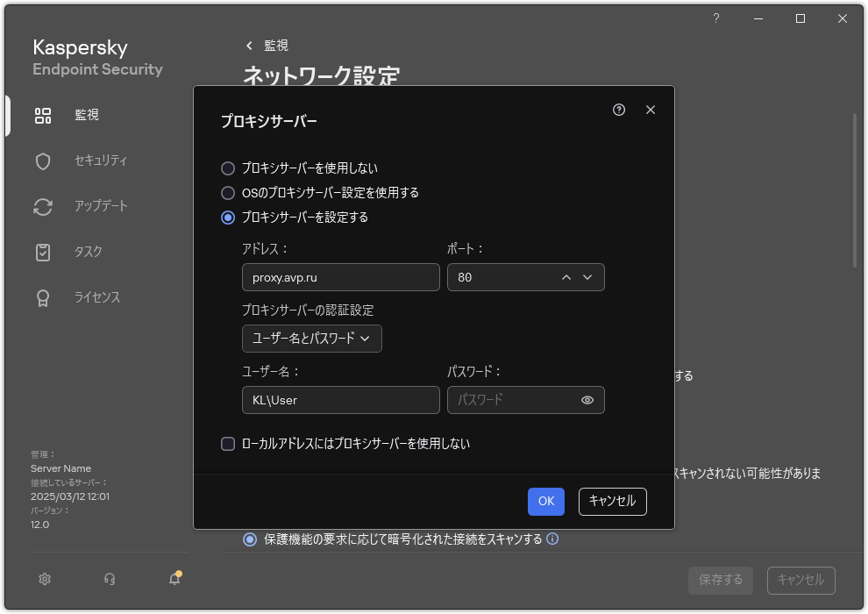Increment the port value with the up arrow

pos(566,277)
